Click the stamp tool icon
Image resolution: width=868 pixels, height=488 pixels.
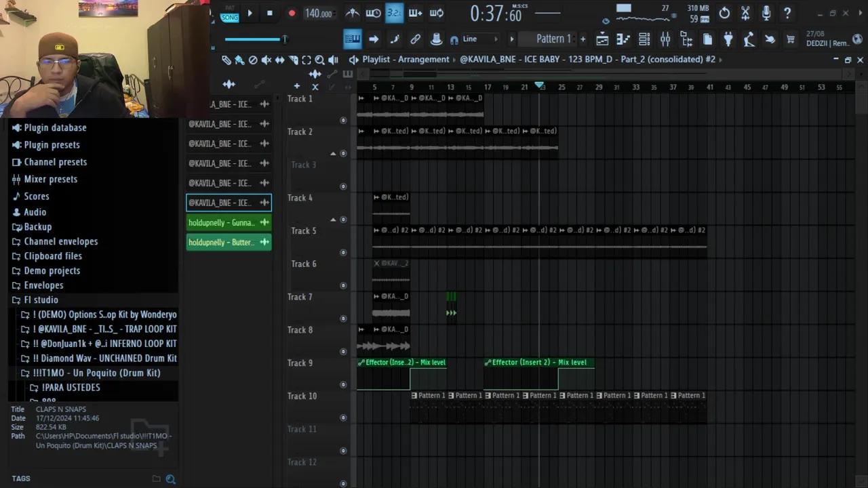[436, 39]
